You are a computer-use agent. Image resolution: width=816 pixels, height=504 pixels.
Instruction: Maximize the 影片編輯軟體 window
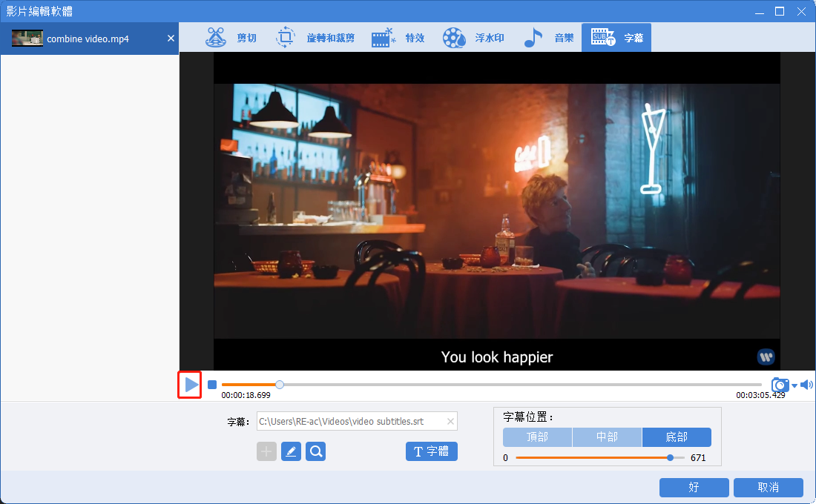780,11
